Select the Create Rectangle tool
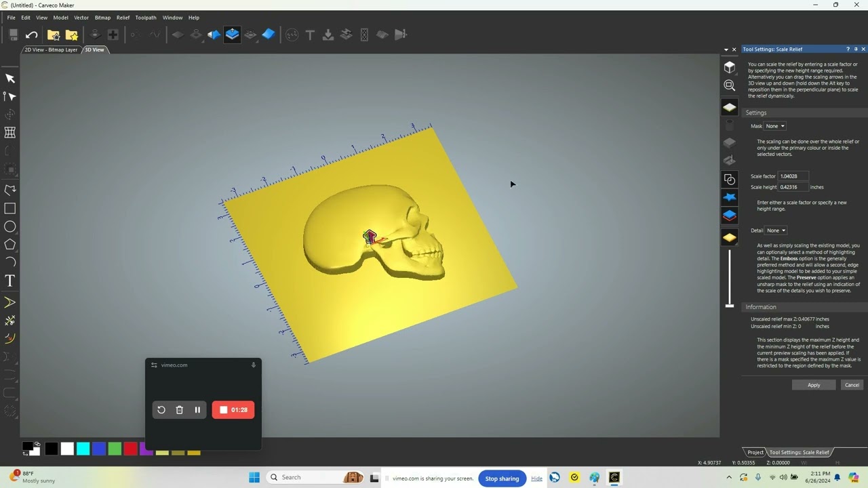The image size is (868, 488). 10,209
